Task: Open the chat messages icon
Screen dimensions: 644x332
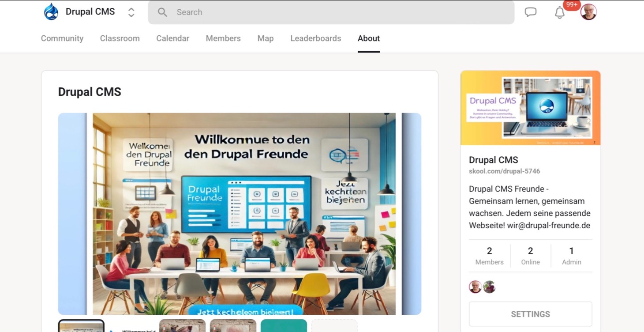Action: coord(531,12)
